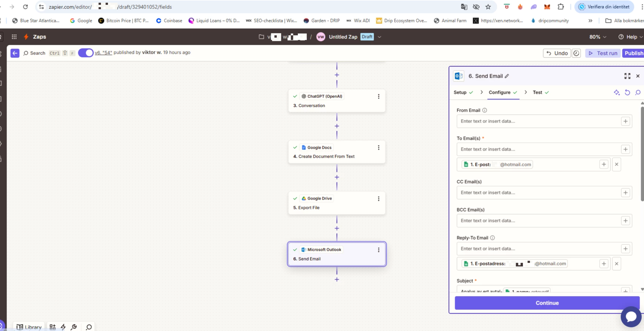Open the chat support bubble

click(631, 317)
